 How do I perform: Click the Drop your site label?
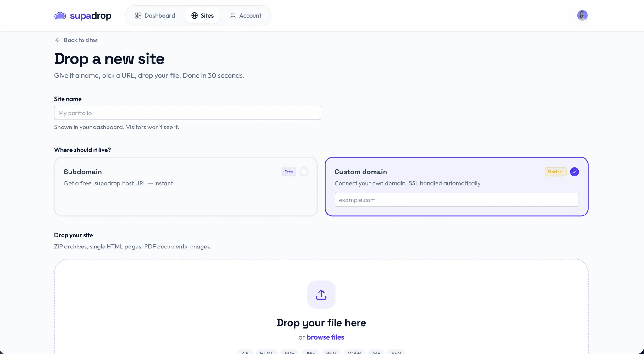[x=74, y=235]
